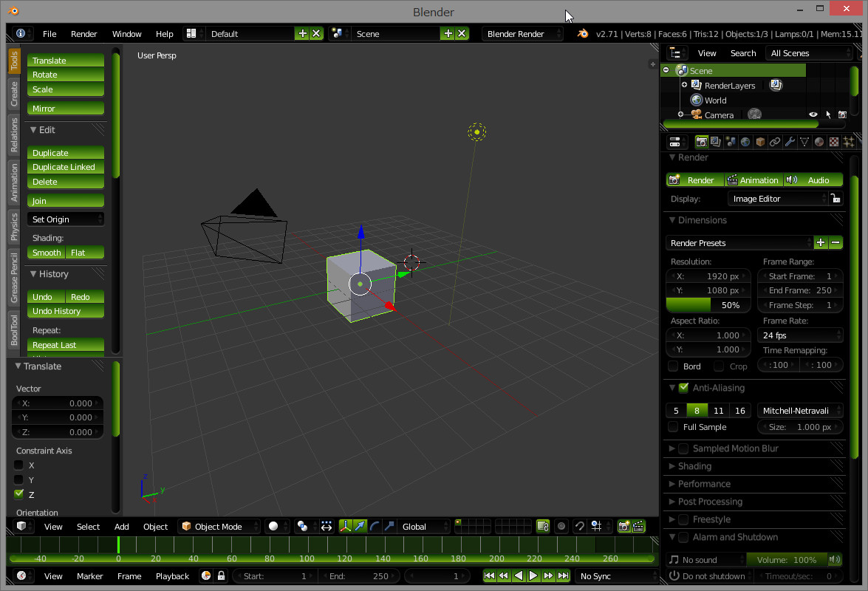The image size is (868, 591).
Task: Open the Render properties tab camera icon
Action: (x=701, y=142)
